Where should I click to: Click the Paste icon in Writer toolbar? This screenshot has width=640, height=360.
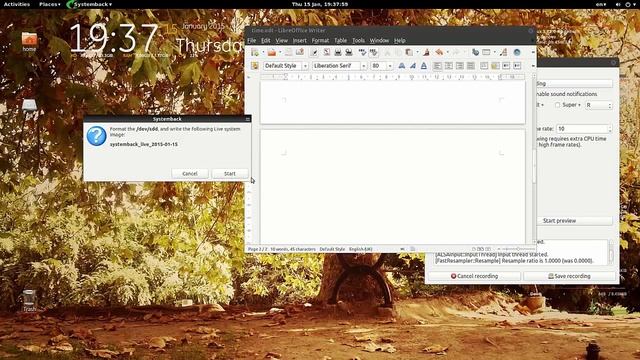pyautogui.click(x=409, y=52)
